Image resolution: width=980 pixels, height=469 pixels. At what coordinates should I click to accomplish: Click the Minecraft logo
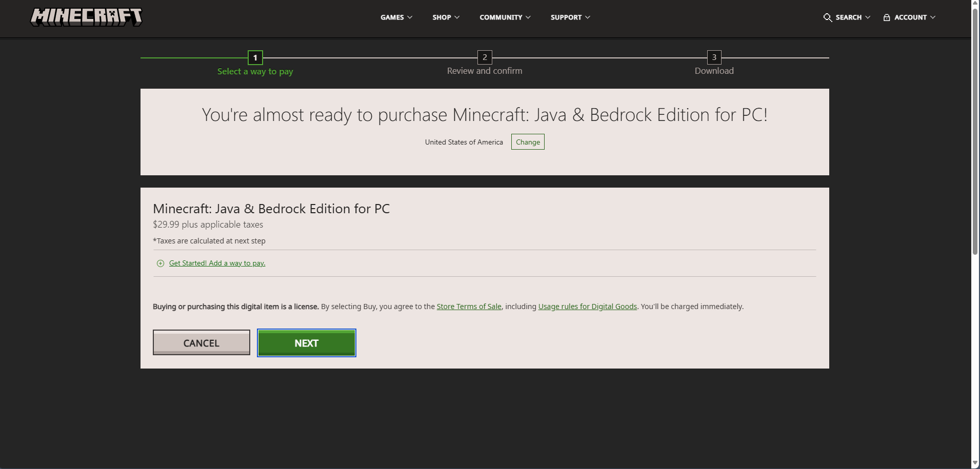pyautogui.click(x=86, y=17)
